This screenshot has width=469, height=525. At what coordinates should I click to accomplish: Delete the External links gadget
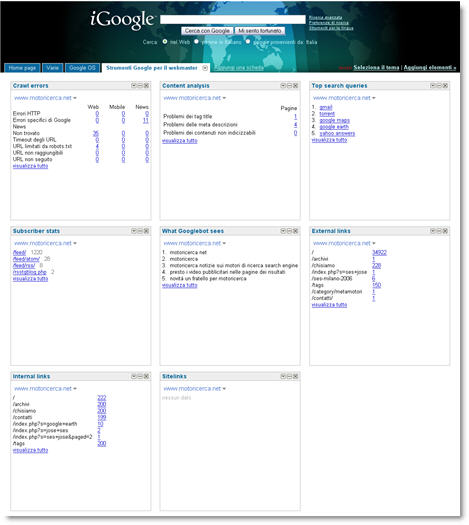pos(445,231)
